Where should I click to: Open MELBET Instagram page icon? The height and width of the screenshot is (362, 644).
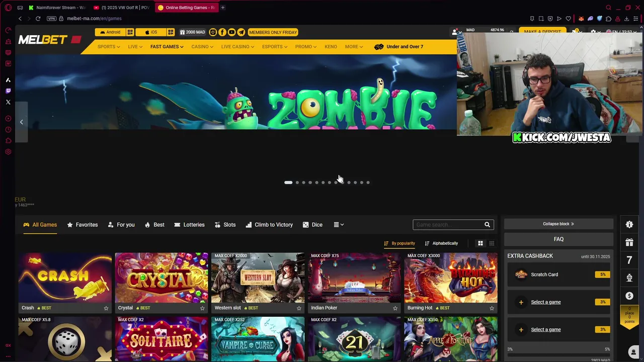click(x=213, y=32)
